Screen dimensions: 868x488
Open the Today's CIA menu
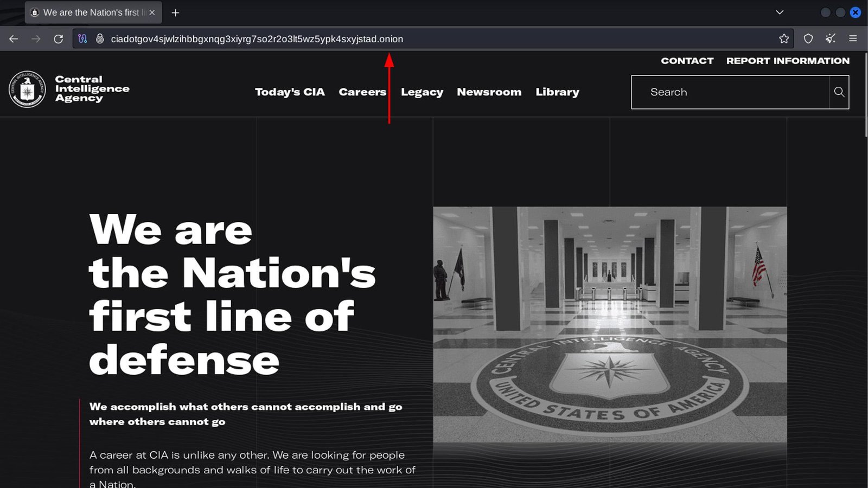pos(290,92)
